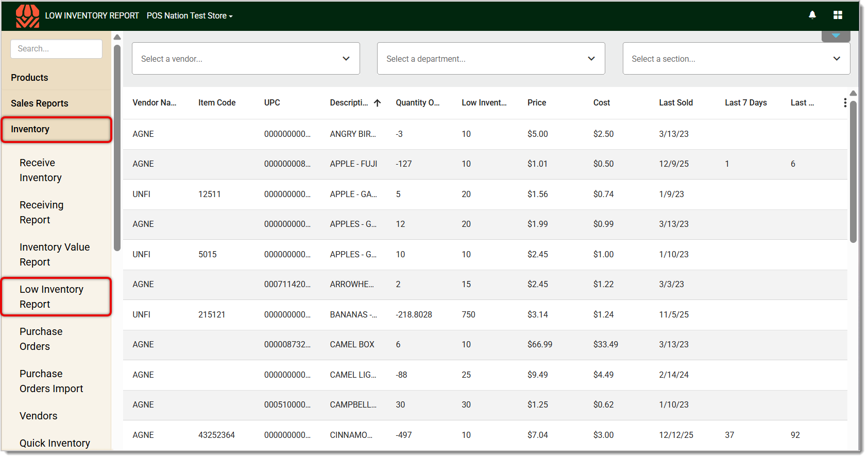868x459 pixels.
Task: Click quantity -218.8028
Action: (x=414, y=315)
